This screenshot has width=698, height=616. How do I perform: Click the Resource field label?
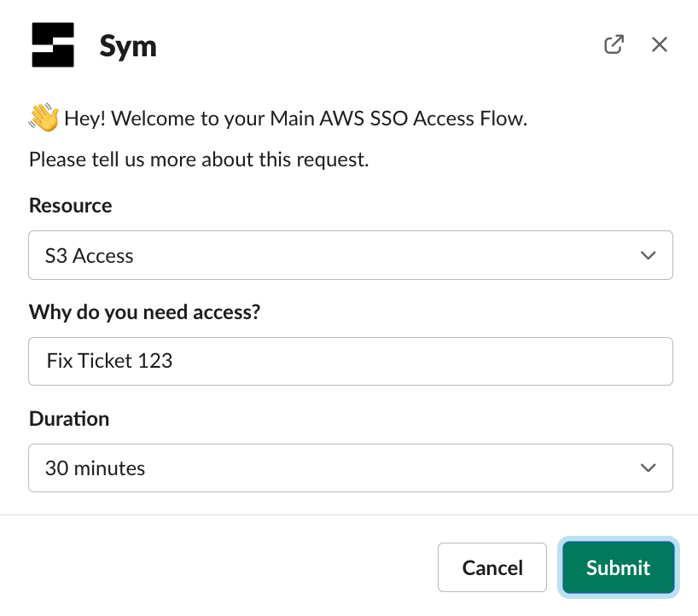pyautogui.click(x=70, y=206)
